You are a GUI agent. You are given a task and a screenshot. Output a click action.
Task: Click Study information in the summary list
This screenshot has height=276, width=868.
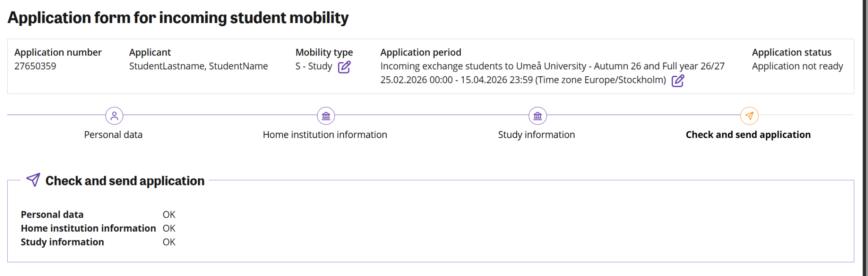point(62,242)
